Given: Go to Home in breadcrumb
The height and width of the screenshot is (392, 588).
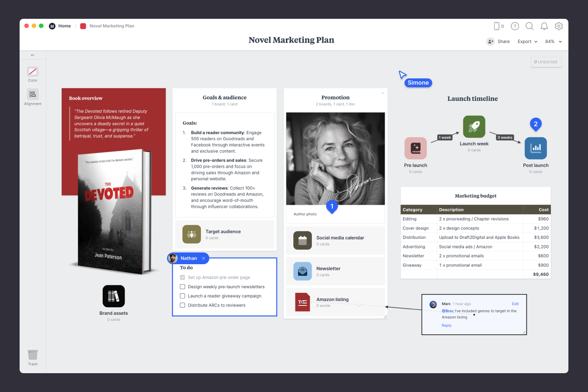Looking at the screenshot, I should pos(64,26).
